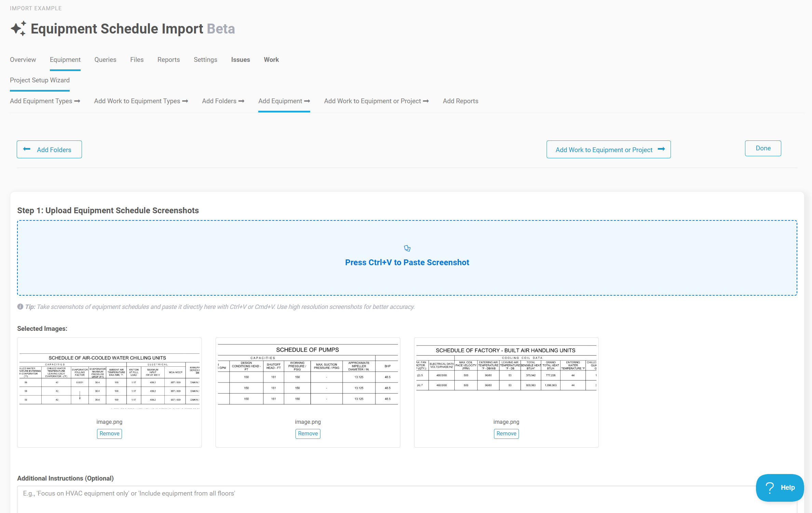Remove the air-cooled water chilling units image

[109, 433]
